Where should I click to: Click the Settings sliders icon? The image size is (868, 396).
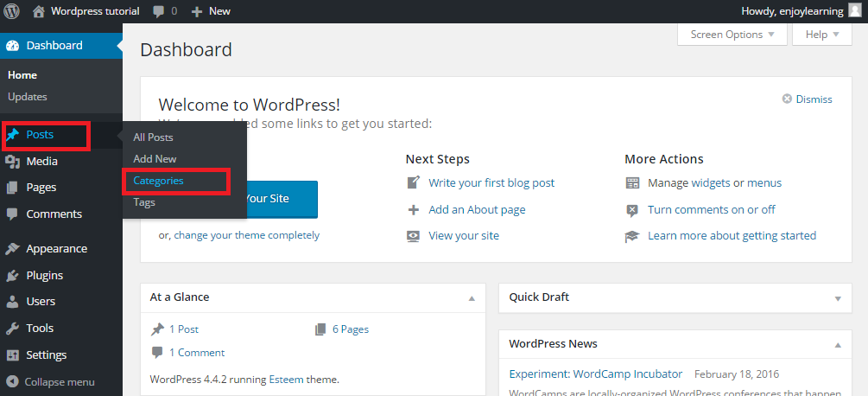12,355
